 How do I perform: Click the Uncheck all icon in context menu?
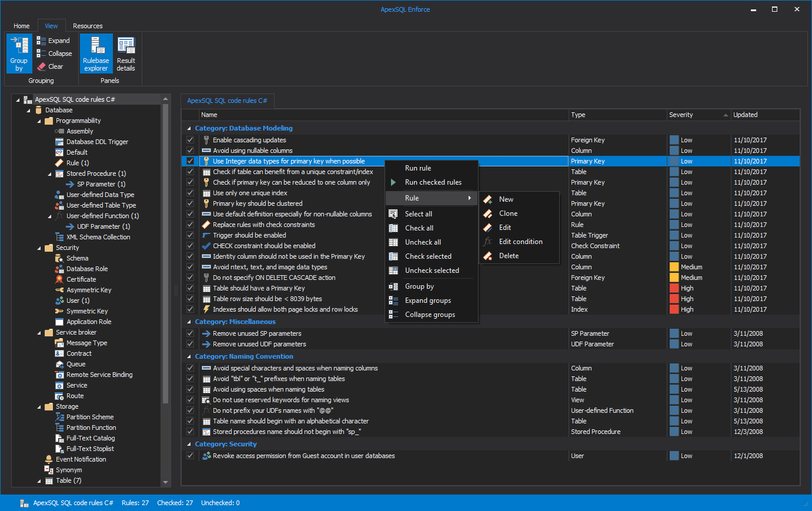pos(393,242)
